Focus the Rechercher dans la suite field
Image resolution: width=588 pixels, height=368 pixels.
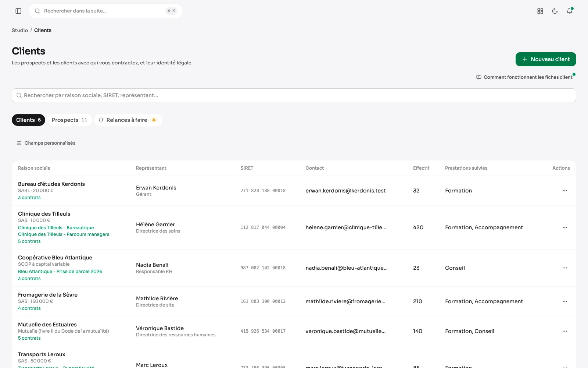point(106,11)
